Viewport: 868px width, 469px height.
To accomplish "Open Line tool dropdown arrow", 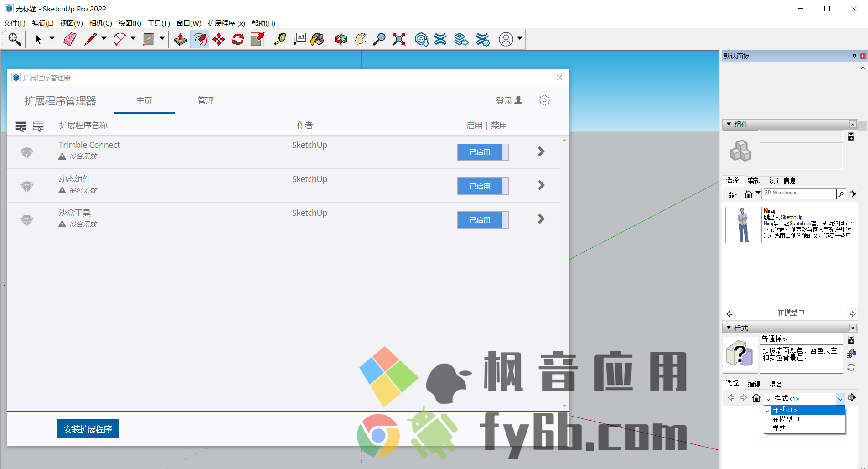I will click(104, 39).
